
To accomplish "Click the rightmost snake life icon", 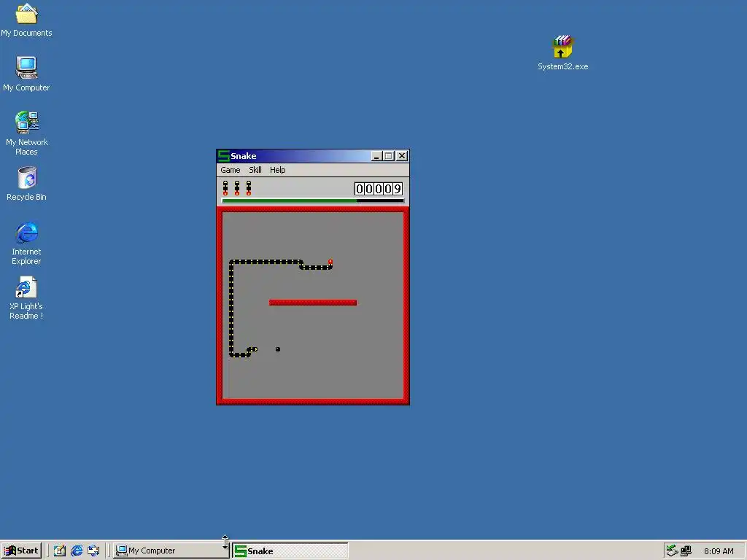I will click(x=248, y=188).
